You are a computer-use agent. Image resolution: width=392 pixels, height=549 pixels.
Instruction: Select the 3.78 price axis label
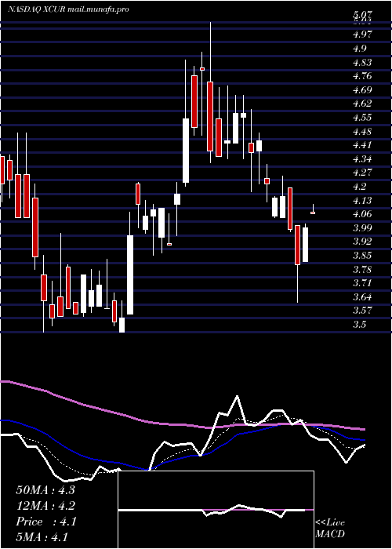(364, 269)
